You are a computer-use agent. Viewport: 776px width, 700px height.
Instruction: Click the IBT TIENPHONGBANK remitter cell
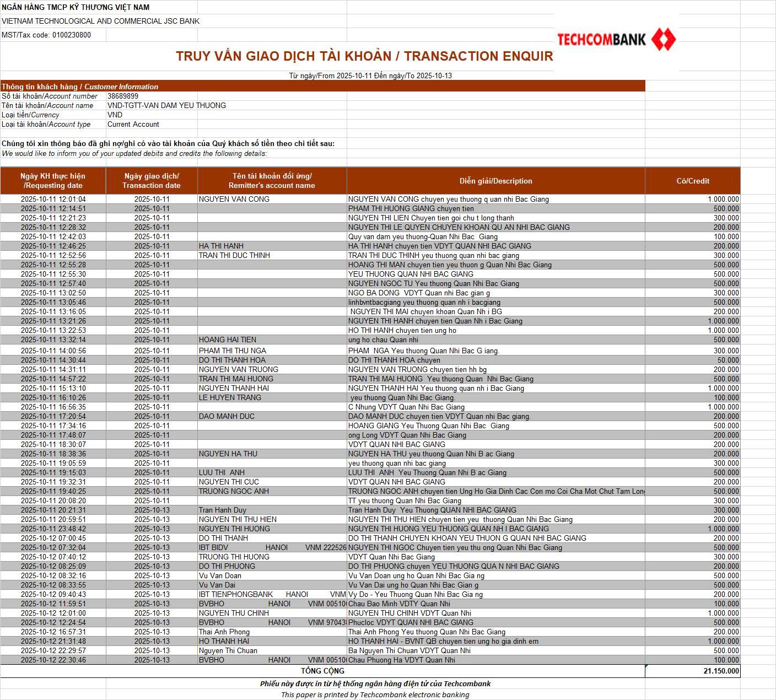tap(272, 594)
